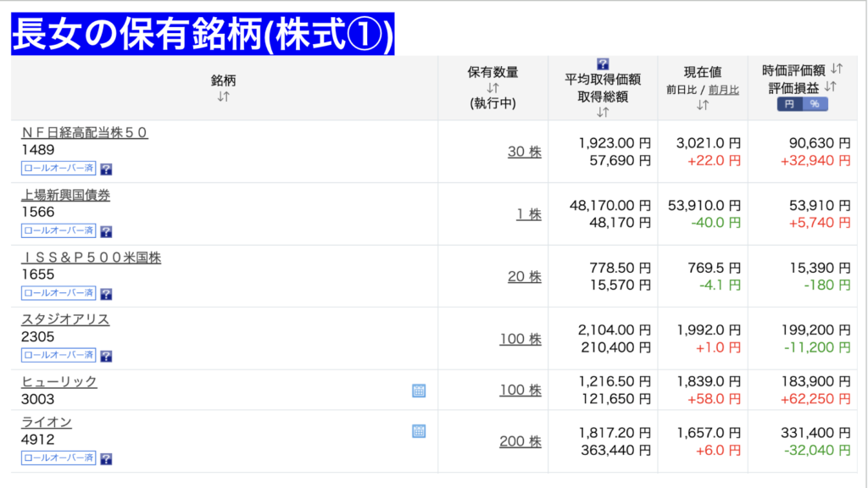This screenshot has width=868, height=488.
Task: Click the help icon in 上場新興国債券 row
Action: (x=106, y=231)
